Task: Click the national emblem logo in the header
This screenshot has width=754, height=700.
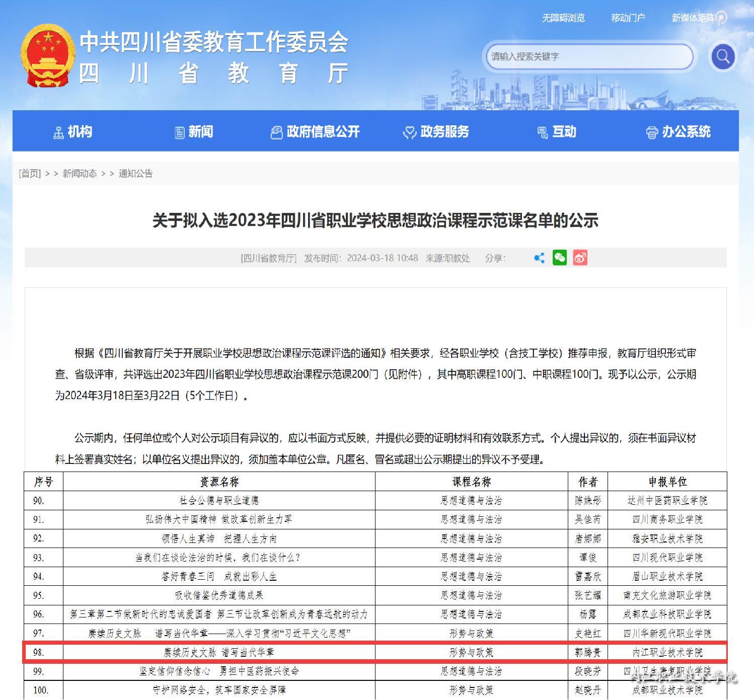Action: click(47, 56)
